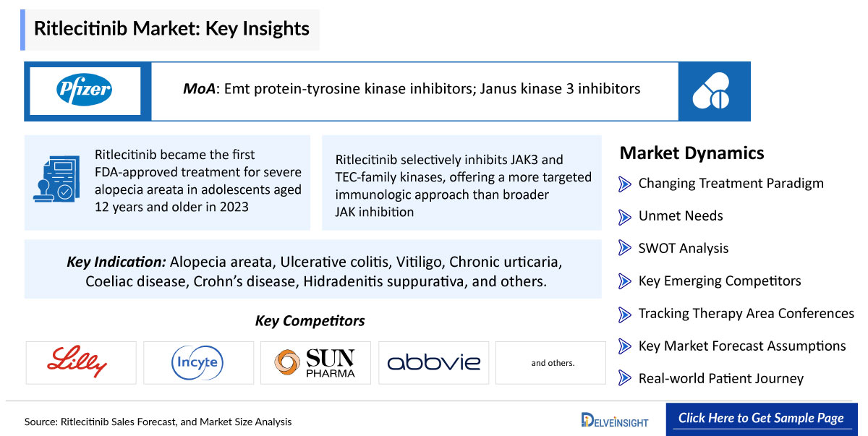The width and height of the screenshot is (868, 436).
Task: Click the Source: Ritlecitinib Sales Forecast text
Action: pyautogui.click(x=158, y=422)
